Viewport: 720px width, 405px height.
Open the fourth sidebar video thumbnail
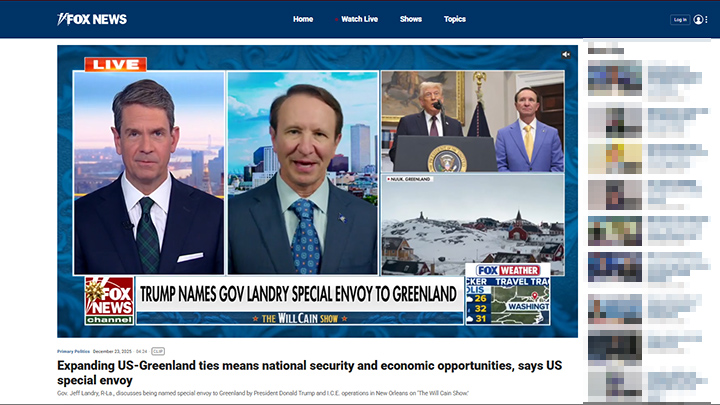click(614, 195)
